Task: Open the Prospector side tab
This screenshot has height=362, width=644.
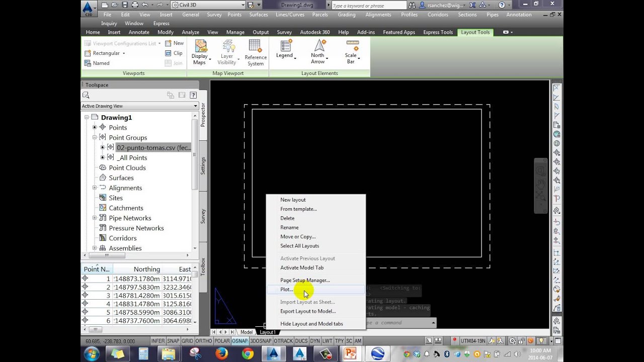Action: pyautogui.click(x=203, y=115)
